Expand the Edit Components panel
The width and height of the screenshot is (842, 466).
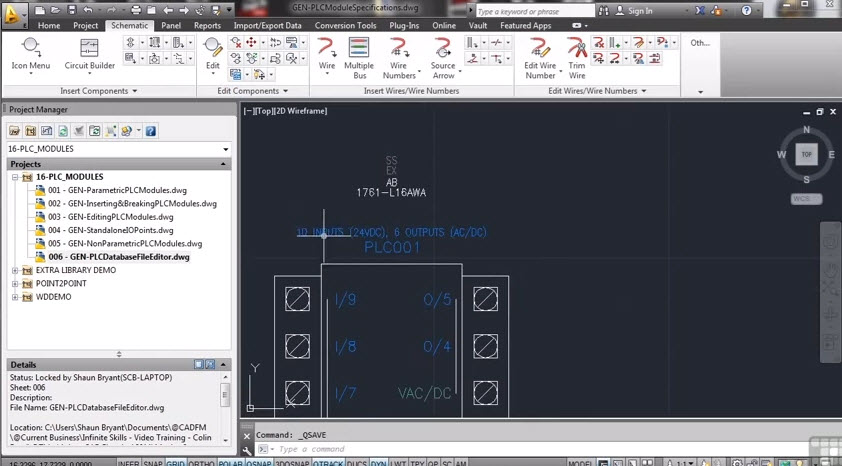253,91
